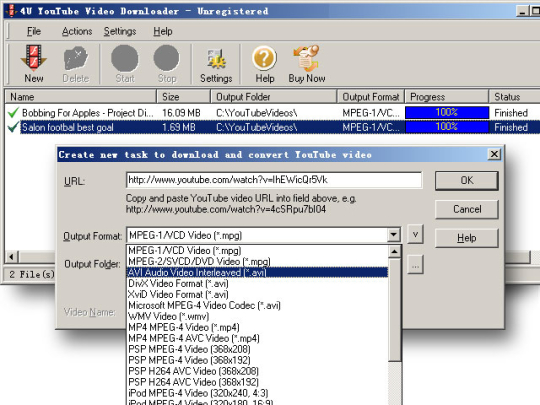This screenshot has width=540, height=405.
Task: Click the Stop toolbar button
Action: [167, 64]
